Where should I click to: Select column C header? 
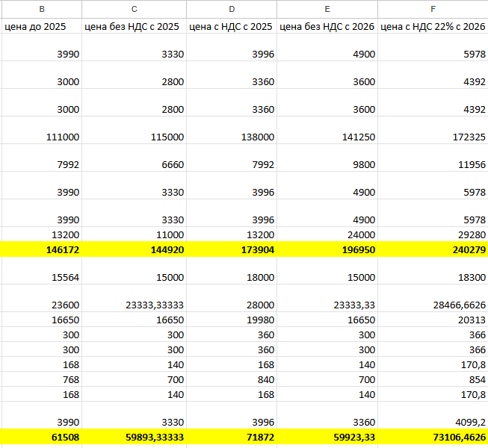click(x=134, y=9)
